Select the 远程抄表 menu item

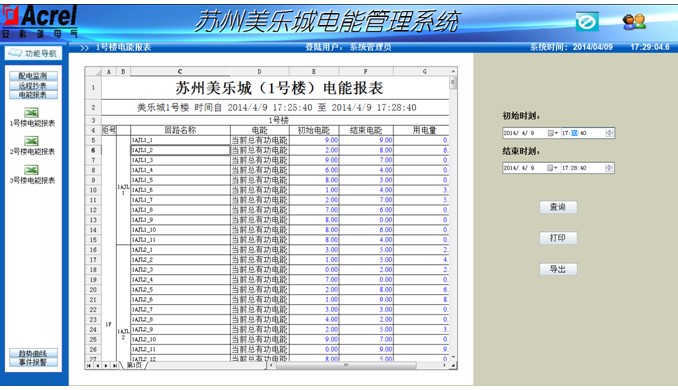[x=33, y=85]
